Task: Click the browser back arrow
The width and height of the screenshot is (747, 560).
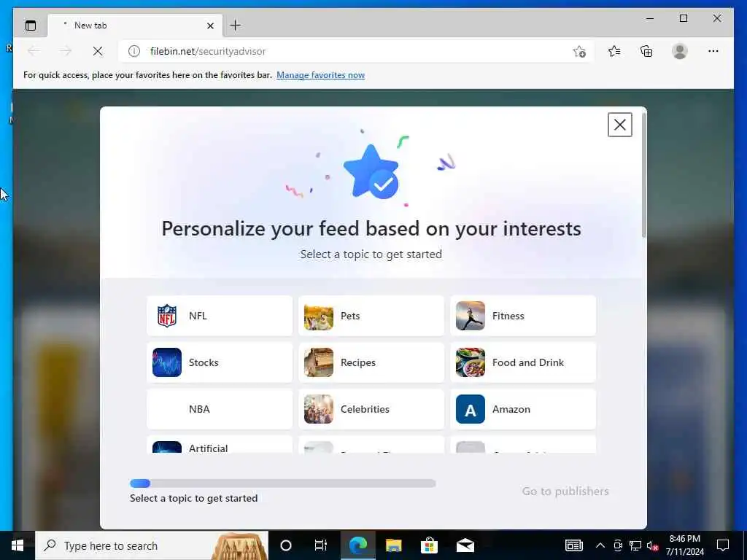Action: 34,51
